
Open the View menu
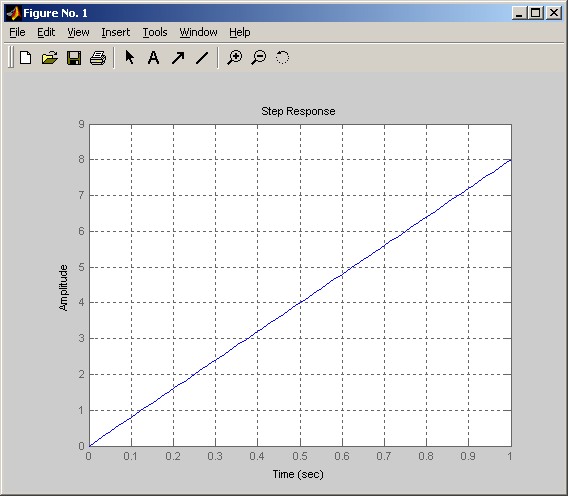[x=78, y=32]
